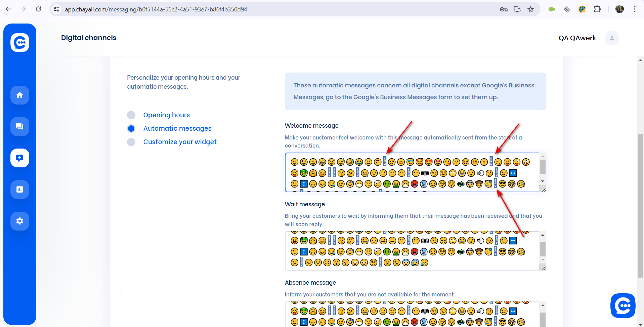Click the browser address bar URL
Viewport: 644px width, 327px height.
pyautogui.click(x=156, y=9)
